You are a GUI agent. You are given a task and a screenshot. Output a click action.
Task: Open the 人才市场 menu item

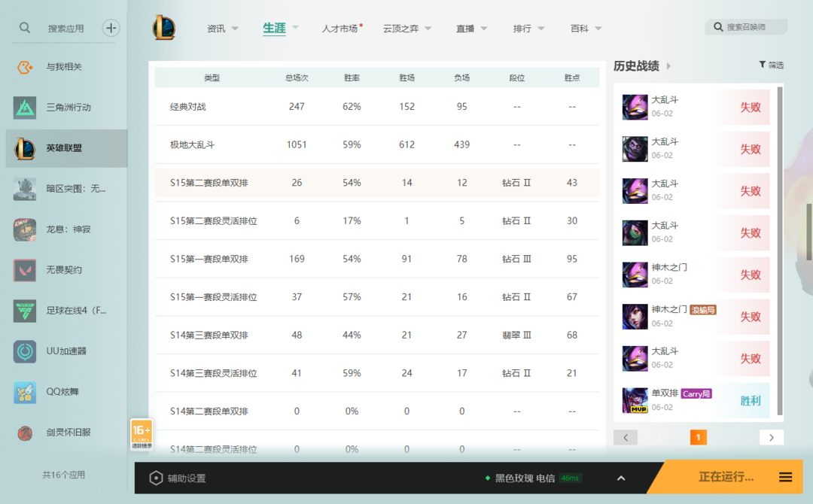[x=340, y=29]
